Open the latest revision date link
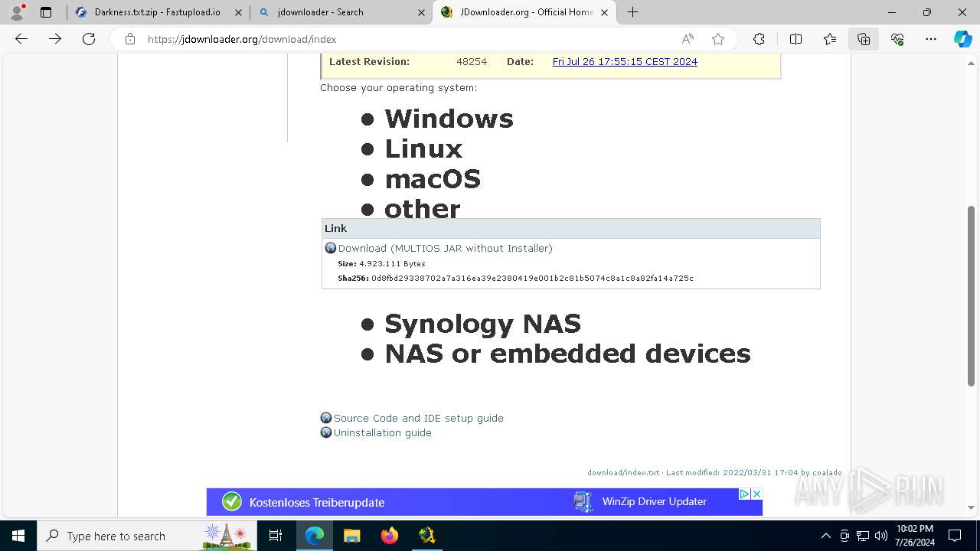This screenshot has height=551, width=980. [x=625, y=62]
